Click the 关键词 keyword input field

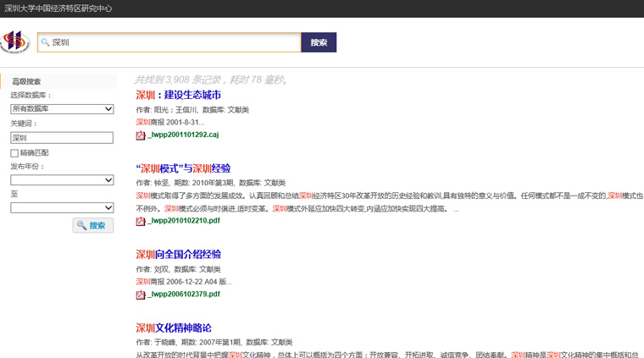62,138
